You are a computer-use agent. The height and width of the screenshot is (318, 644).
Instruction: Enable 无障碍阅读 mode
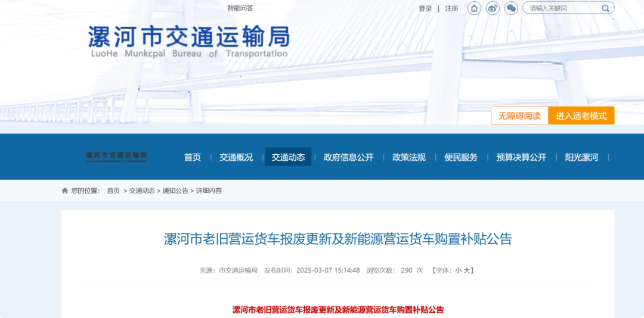pos(519,116)
